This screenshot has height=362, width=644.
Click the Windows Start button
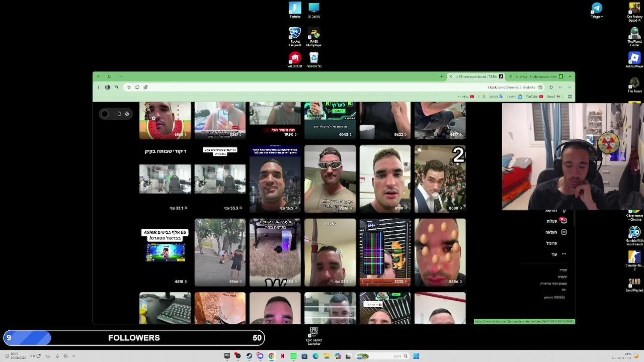click(416, 356)
